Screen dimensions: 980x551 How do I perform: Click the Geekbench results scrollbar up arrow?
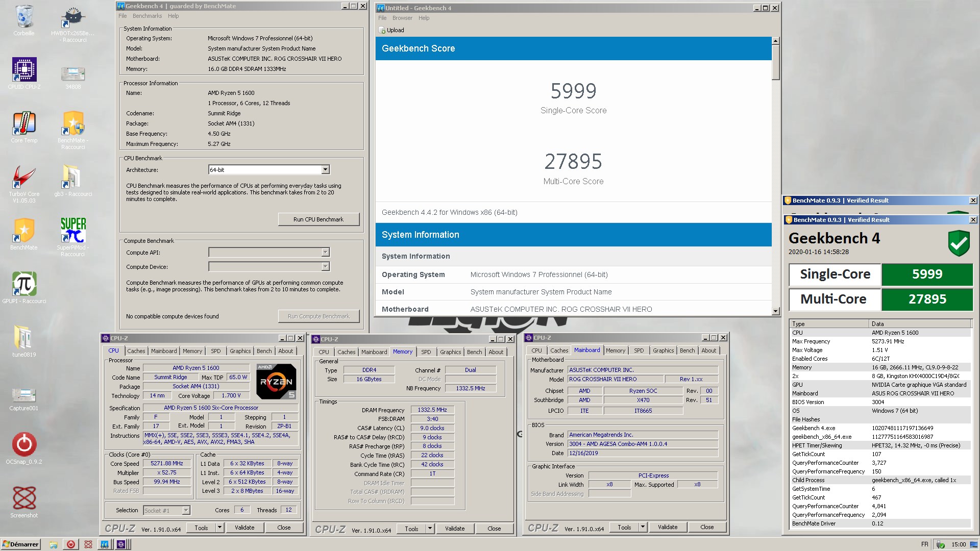776,41
